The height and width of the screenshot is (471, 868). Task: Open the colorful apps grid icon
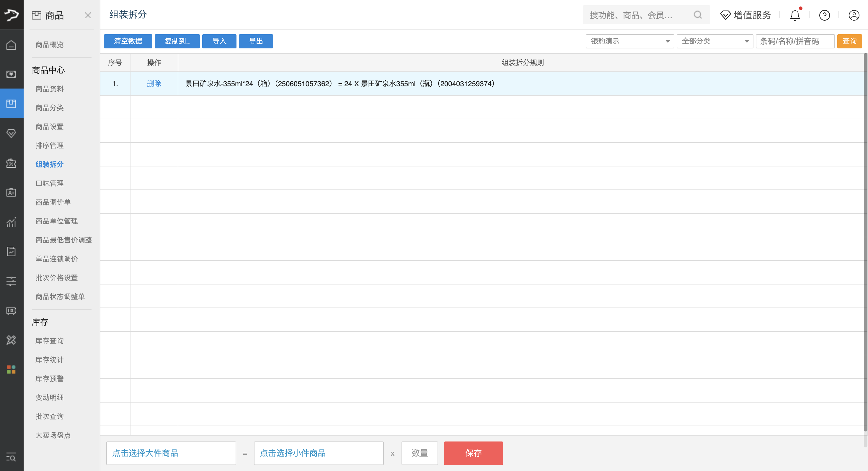[12, 369]
